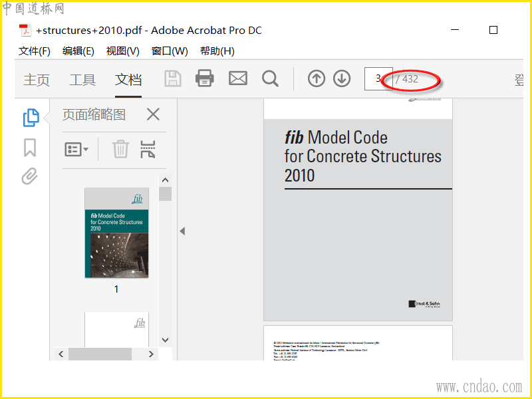The image size is (532, 399).
Task: Click horizontal scrollbar left arrow
Action: 61,354
